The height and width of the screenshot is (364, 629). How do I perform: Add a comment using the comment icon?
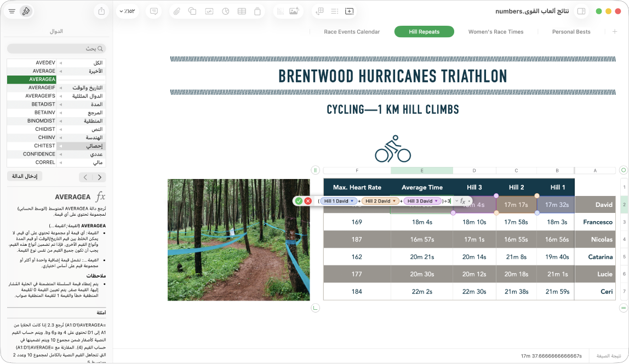pyautogui.click(x=153, y=11)
